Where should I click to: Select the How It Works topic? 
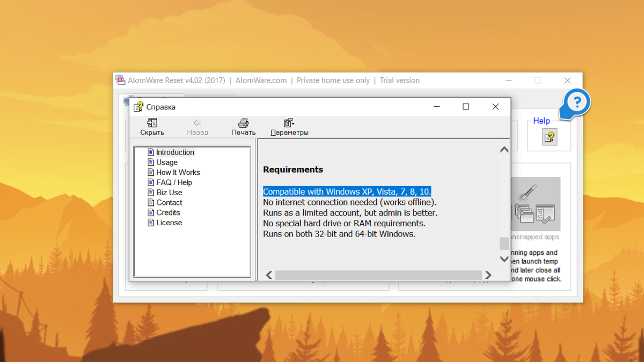[x=178, y=173]
